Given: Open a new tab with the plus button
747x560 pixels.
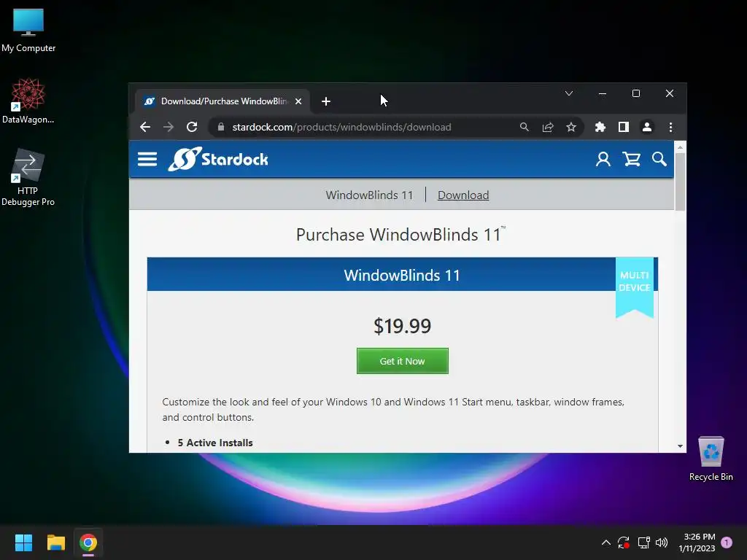Looking at the screenshot, I should click(326, 101).
